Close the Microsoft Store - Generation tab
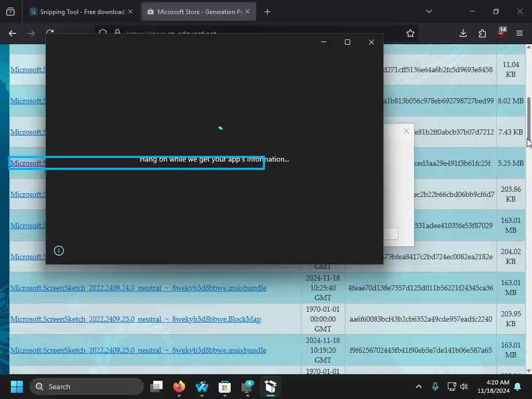Screen dimensions: 532x399 [247, 12]
